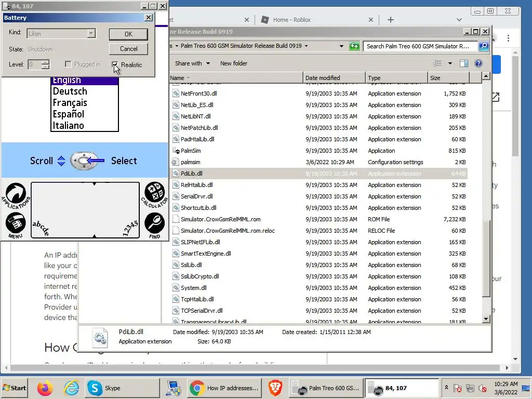Tap the Applications silkscreen icon
Image resolution: width=532 pixels, height=399 pixels.
[x=16, y=196]
